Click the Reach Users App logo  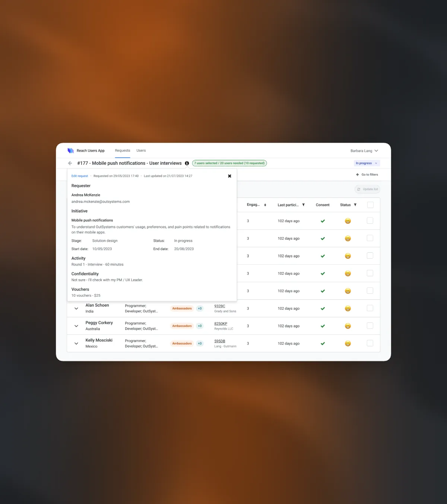tap(70, 151)
